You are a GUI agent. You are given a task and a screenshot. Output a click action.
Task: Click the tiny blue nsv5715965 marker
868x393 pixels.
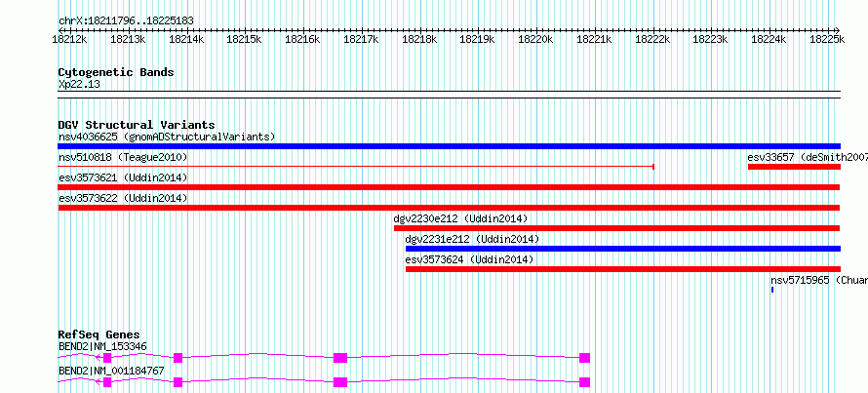[772, 290]
